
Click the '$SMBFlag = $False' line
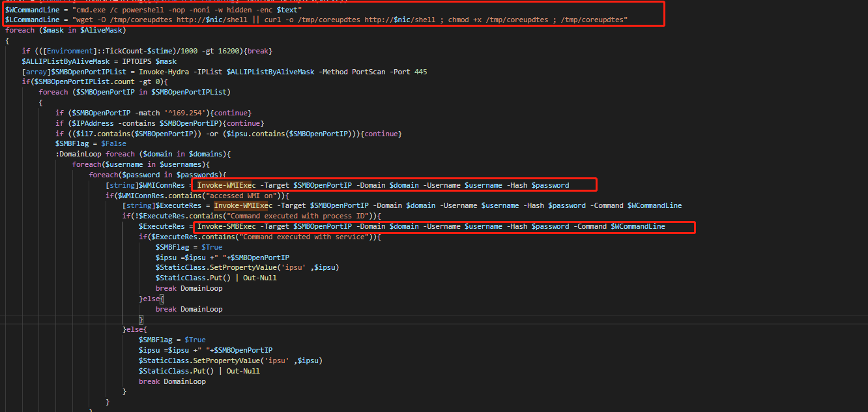[91, 143]
